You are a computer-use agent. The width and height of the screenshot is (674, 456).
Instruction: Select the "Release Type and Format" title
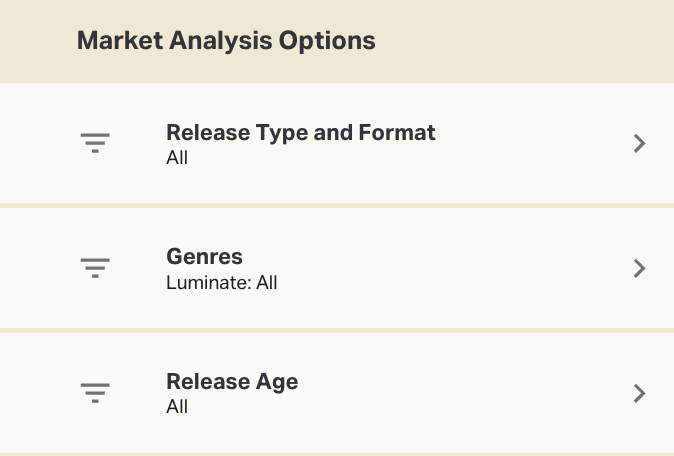pyautogui.click(x=300, y=132)
